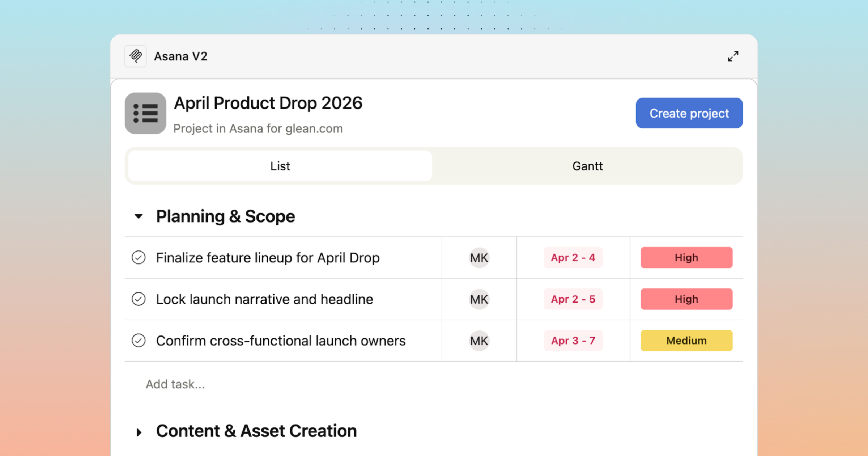Mark Finalize feature lineup task complete
This screenshot has width=868, height=456.
139,258
